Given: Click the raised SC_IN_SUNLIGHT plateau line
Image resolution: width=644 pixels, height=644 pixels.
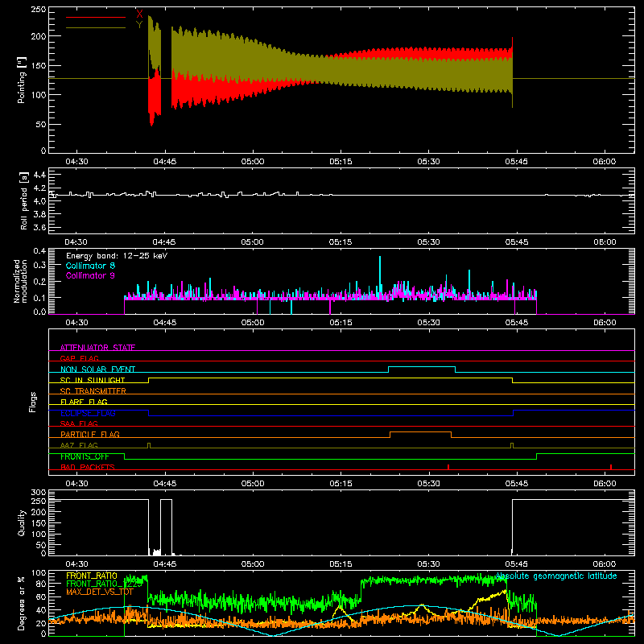Looking at the screenshot, I should pos(331,378).
